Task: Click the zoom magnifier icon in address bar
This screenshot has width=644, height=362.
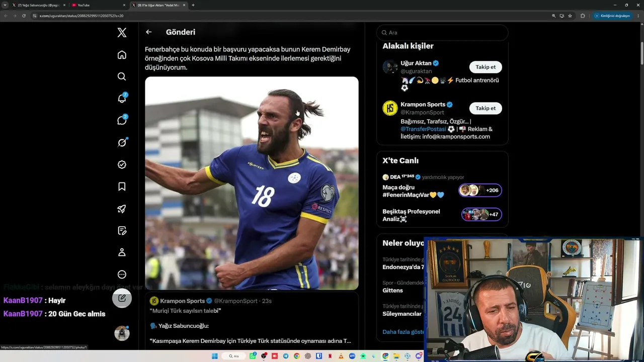Action: click(x=554, y=16)
